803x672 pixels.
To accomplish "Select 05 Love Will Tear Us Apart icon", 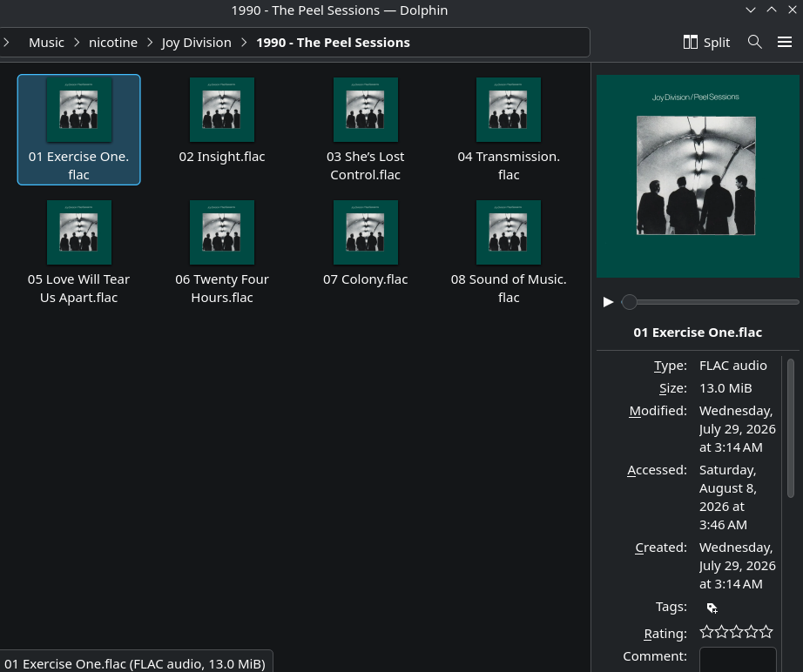I will pyautogui.click(x=79, y=232).
